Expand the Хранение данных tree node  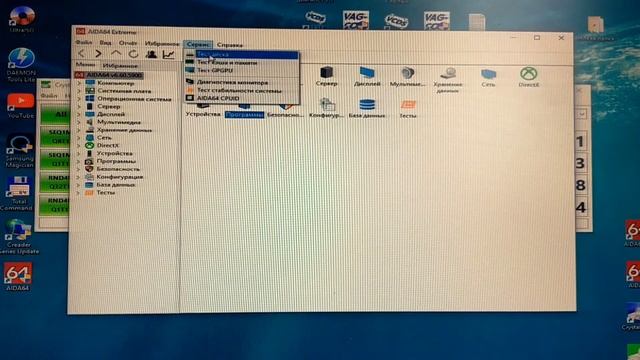(x=79, y=130)
